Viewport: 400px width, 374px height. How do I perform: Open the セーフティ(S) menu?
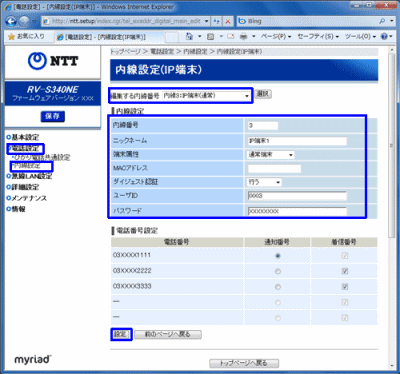318,37
